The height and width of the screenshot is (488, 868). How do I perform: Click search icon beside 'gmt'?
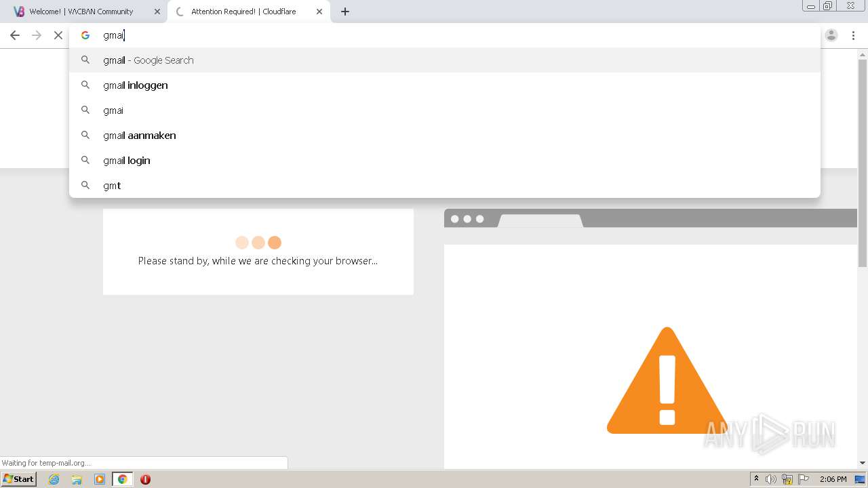[85, 186]
